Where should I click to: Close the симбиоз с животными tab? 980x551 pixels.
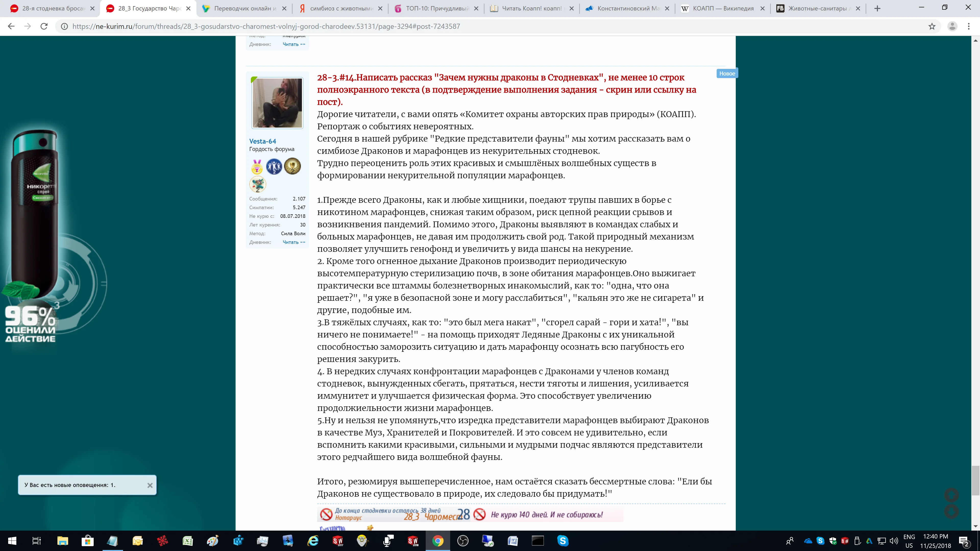click(380, 8)
